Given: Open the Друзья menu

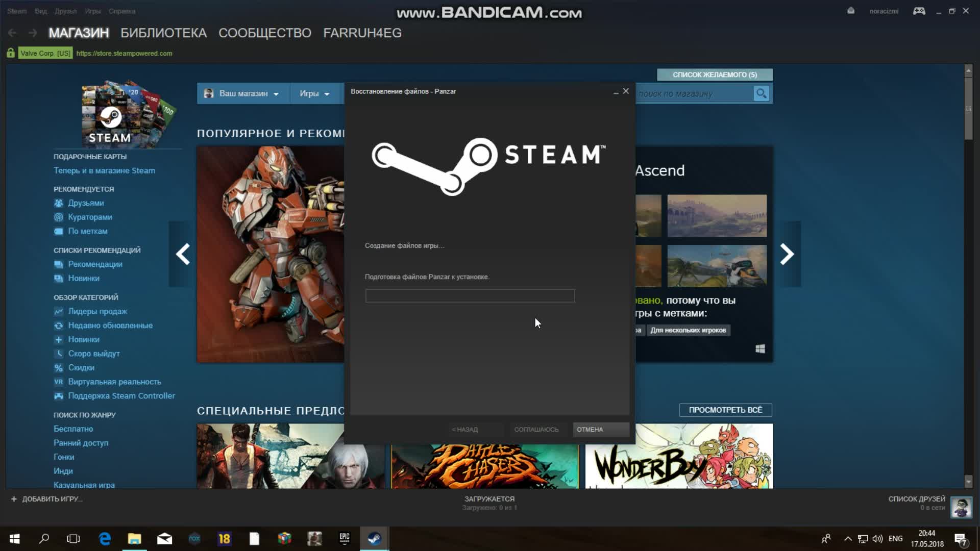Looking at the screenshot, I should pos(66,11).
